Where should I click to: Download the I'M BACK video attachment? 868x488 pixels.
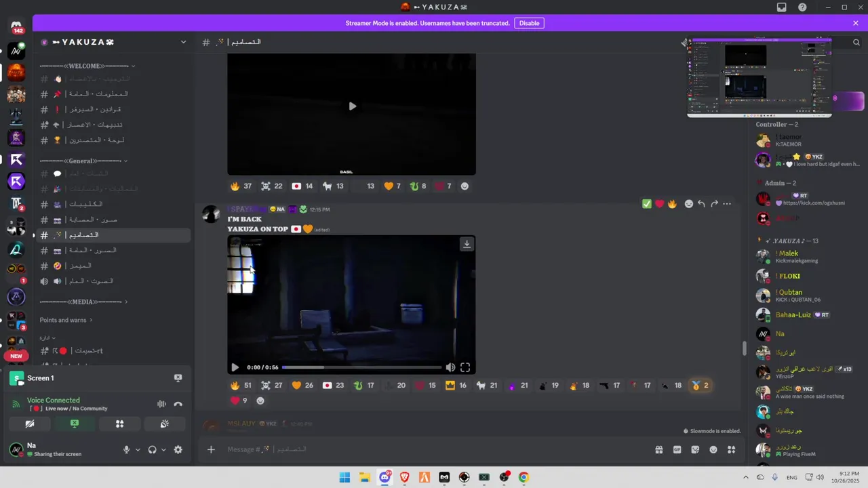pyautogui.click(x=467, y=244)
